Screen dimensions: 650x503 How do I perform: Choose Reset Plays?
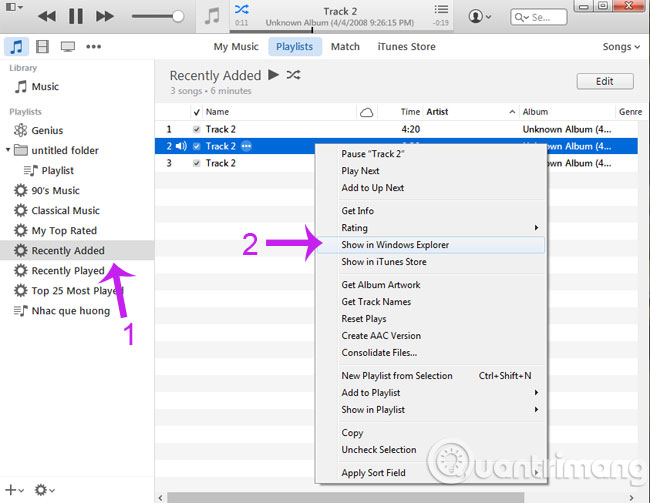pyautogui.click(x=430, y=319)
